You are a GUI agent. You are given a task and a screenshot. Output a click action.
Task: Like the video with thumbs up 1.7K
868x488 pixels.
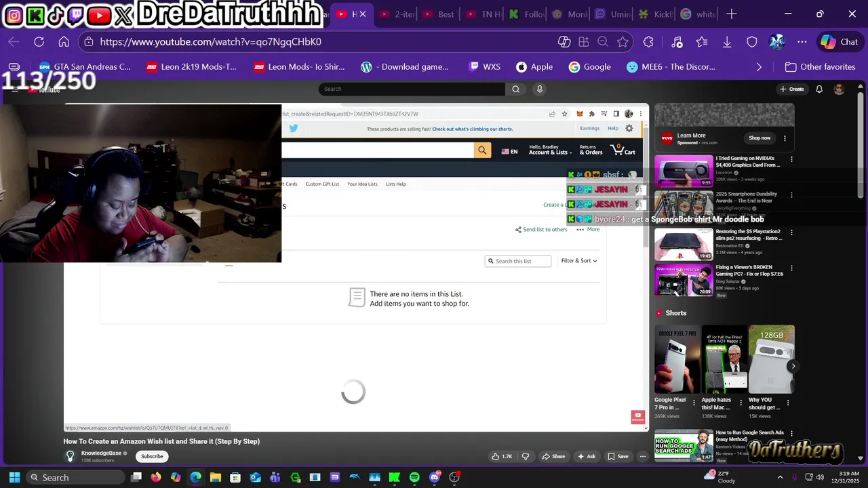(502, 456)
